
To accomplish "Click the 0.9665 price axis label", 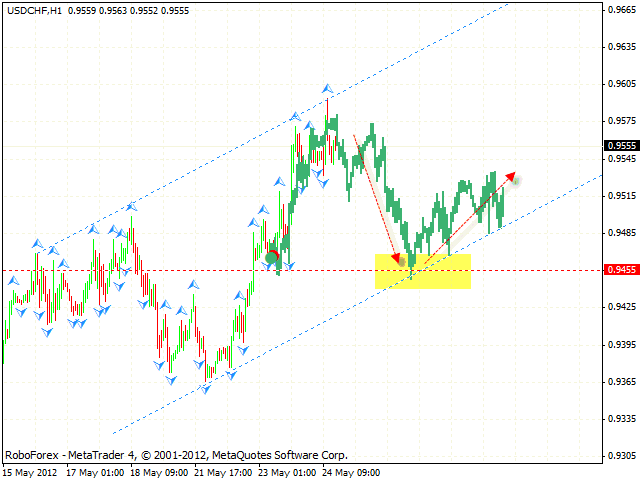I will [621, 10].
